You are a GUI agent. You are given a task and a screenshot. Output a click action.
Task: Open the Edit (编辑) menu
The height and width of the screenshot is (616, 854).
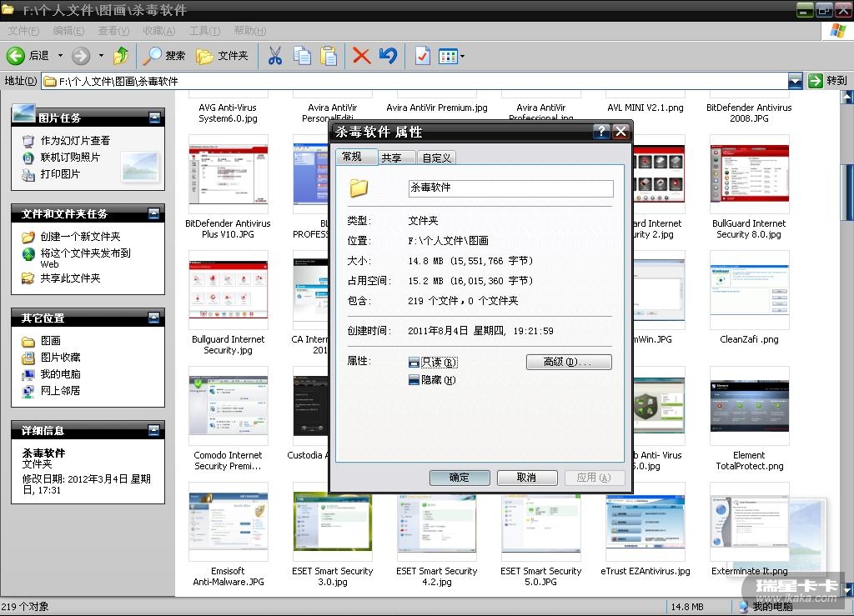click(68, 31)
